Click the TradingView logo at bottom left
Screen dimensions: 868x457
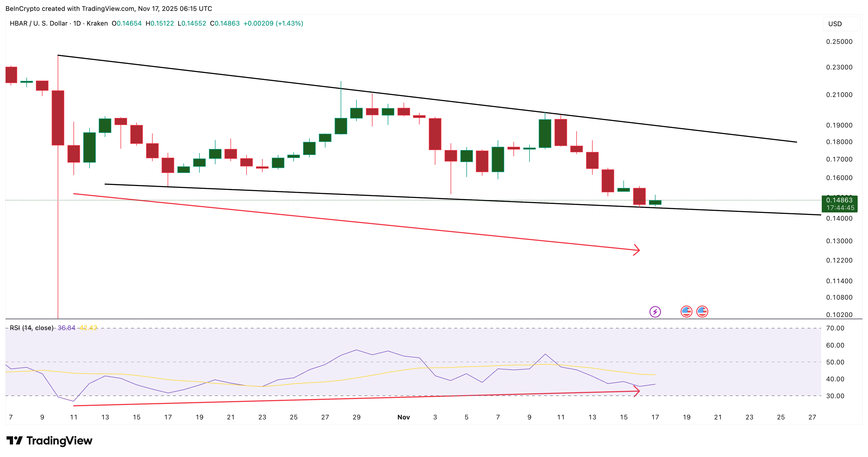[x=51, y=440]
